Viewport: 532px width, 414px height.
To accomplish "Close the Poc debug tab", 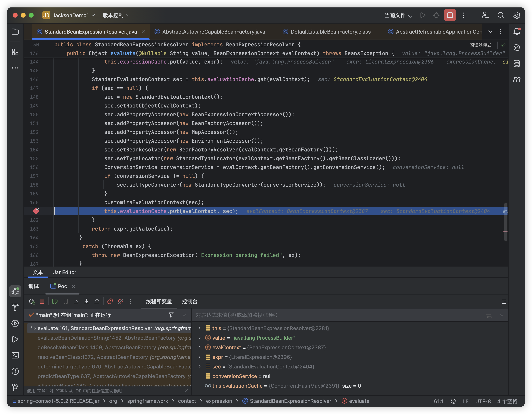I will [x=73, y=287].
